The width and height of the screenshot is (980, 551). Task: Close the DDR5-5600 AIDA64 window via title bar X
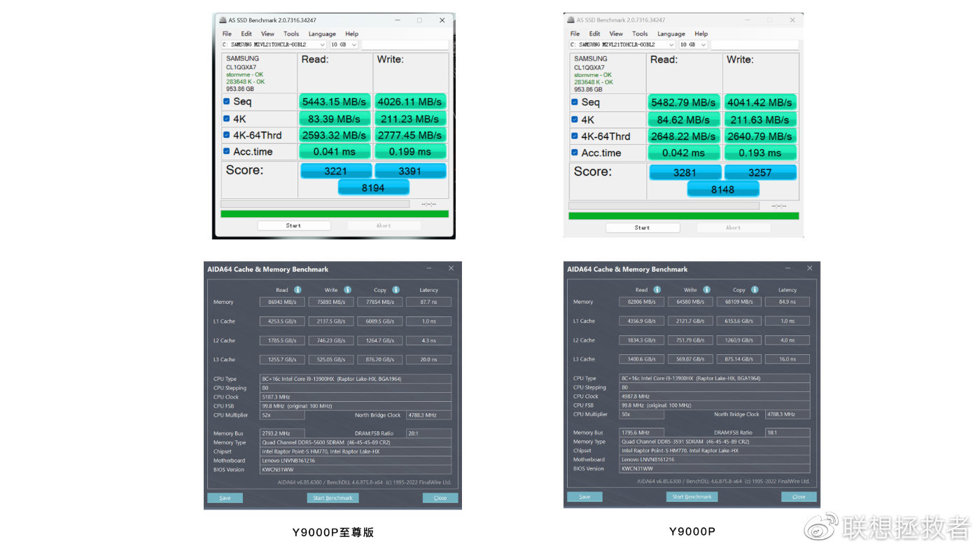(x=451, y=268)
